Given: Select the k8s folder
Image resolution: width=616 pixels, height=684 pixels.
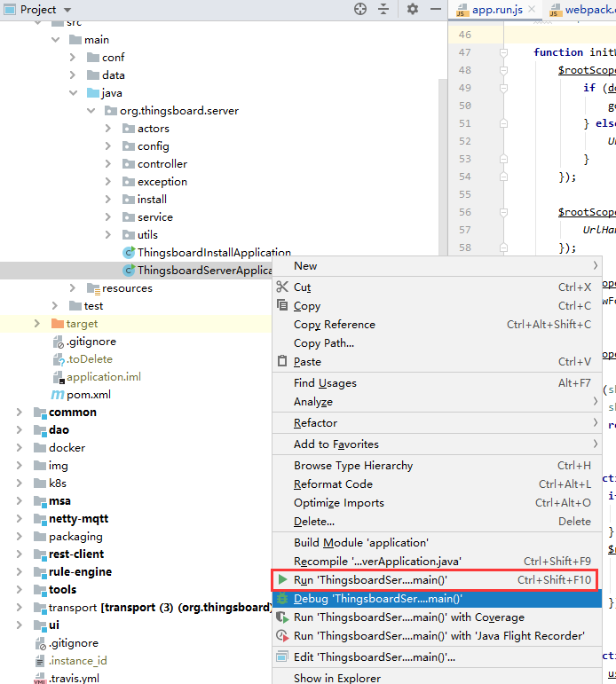Looking at the screenshot, I should [x=57, y=484].
